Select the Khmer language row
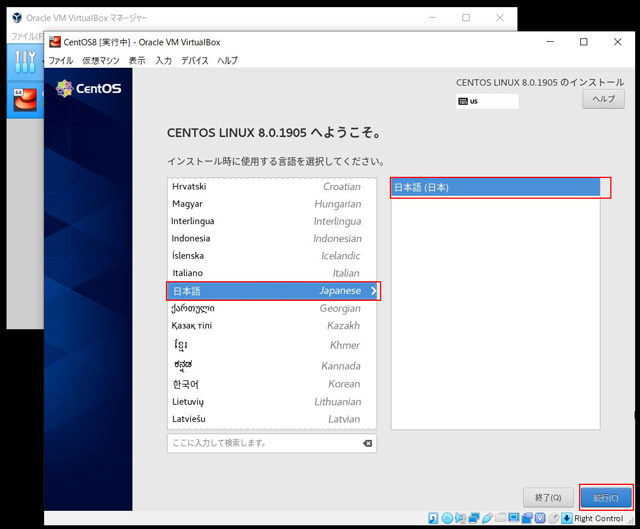Viewport: 640px width, 529px height. pyautogui.click(x=272, y=345)
